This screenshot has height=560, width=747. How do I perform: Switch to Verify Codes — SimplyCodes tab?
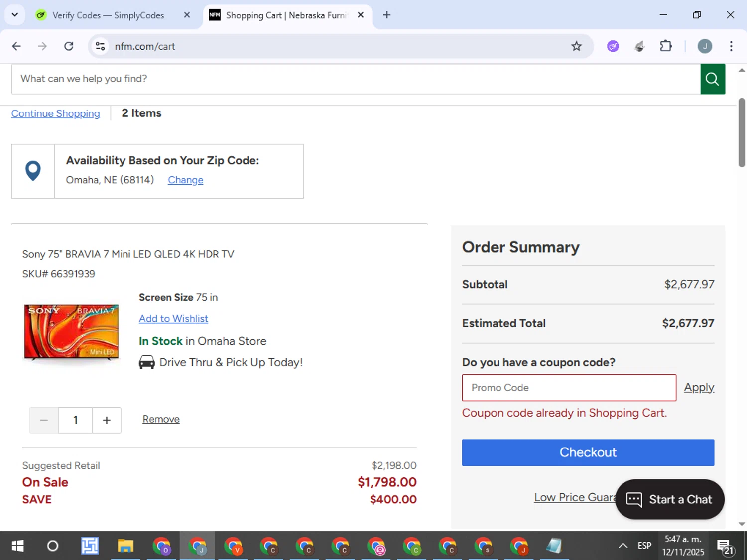[108, 15]
